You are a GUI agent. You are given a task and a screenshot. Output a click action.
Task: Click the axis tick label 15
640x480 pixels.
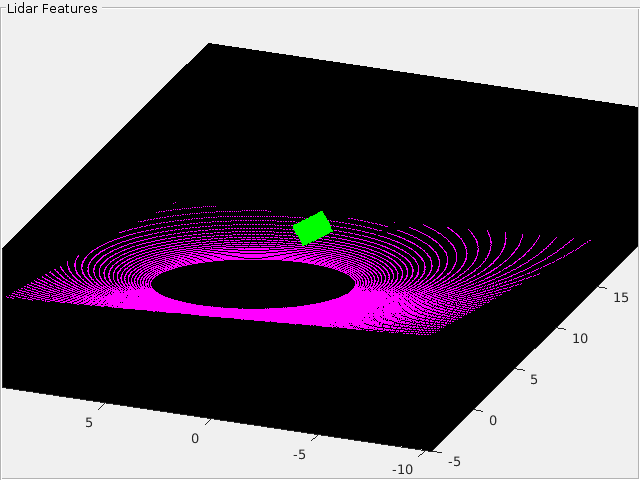[x=620, y=298]
